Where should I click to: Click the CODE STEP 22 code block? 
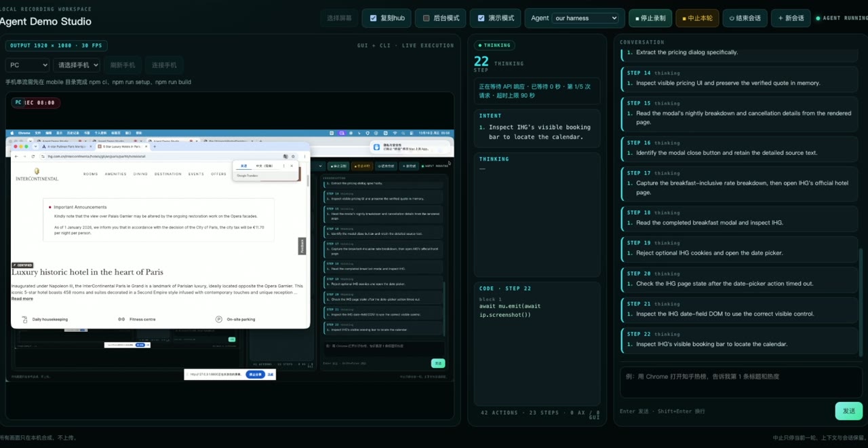pos(510,310)
